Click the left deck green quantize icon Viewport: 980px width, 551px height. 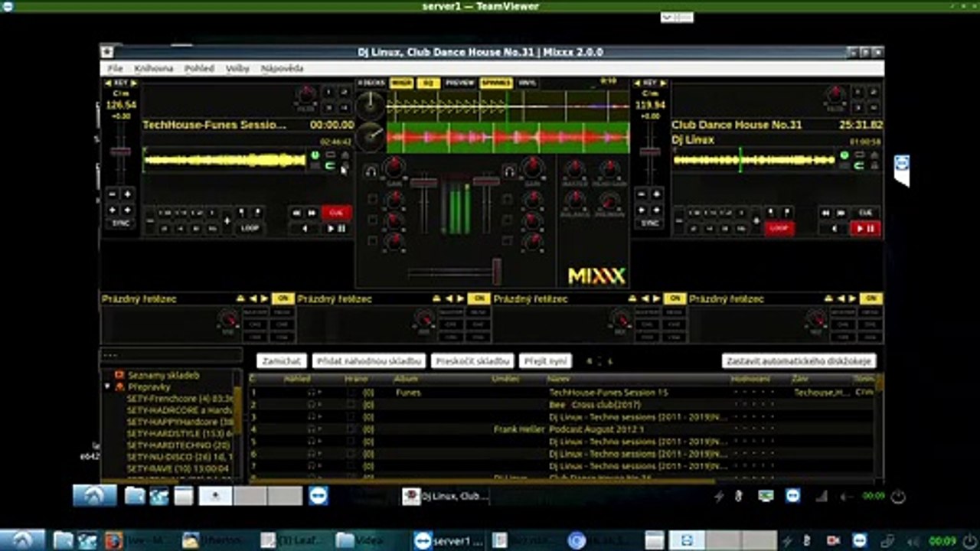(x=315, y=155)
